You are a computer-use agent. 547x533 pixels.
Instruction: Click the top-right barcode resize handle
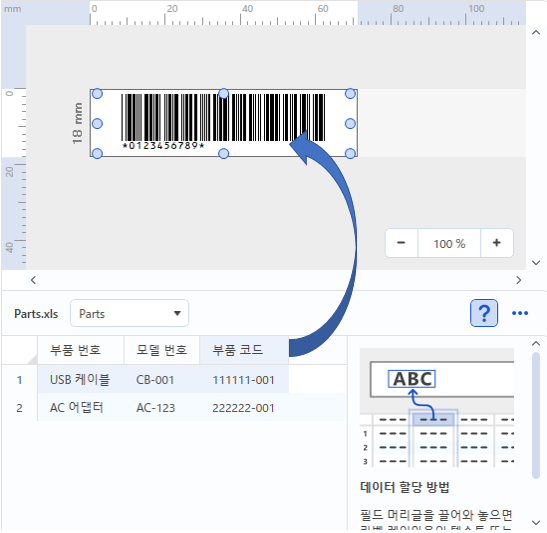pos(350,93)
